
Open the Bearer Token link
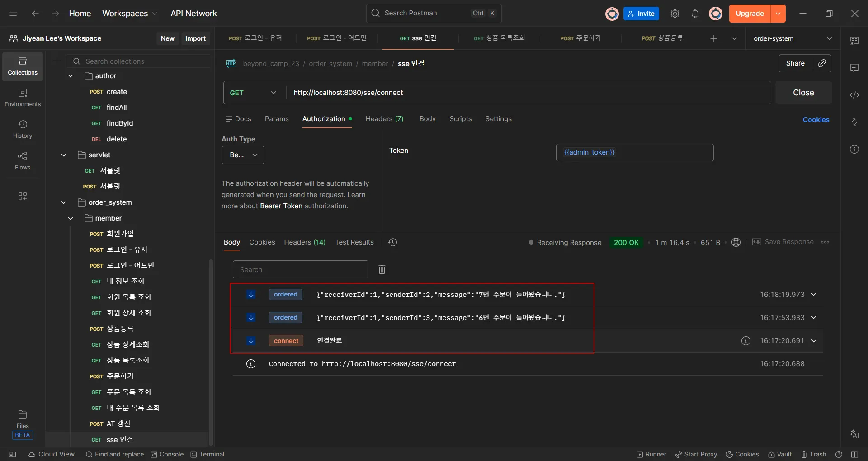click(x=281, y=206)
